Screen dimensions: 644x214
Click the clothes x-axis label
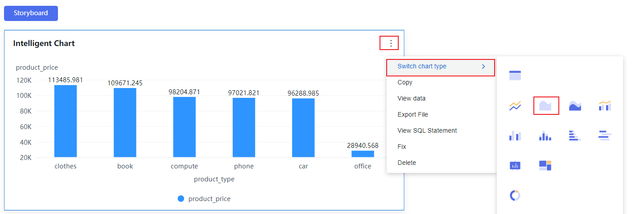point(66,166)
